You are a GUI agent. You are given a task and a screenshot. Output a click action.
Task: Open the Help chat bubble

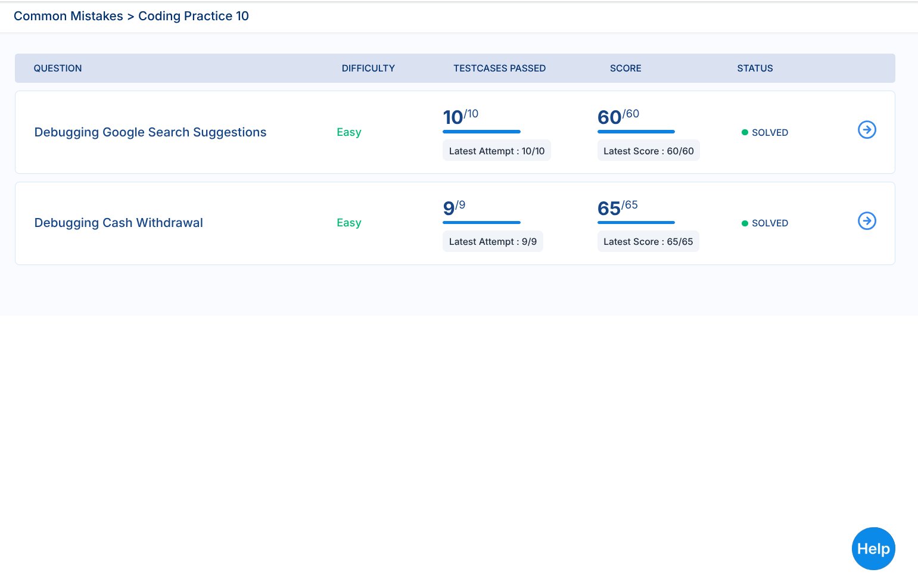(x=873, y=549)
